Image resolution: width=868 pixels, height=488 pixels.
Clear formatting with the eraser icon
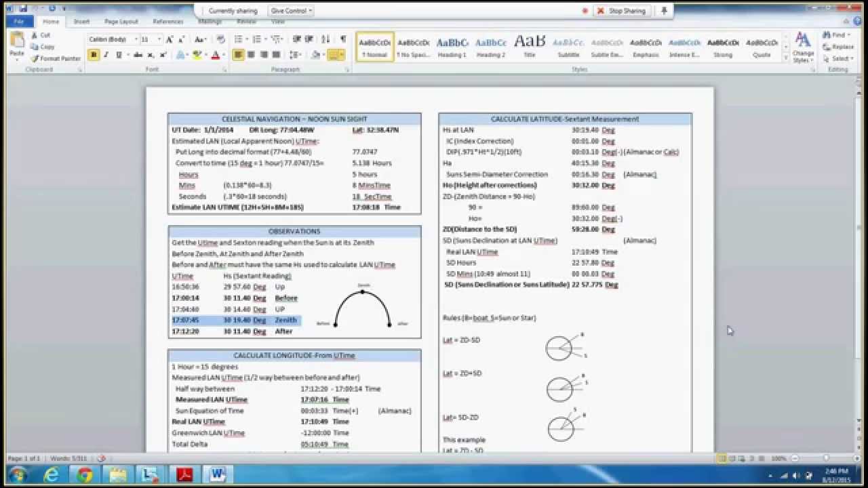coord(222,39)
